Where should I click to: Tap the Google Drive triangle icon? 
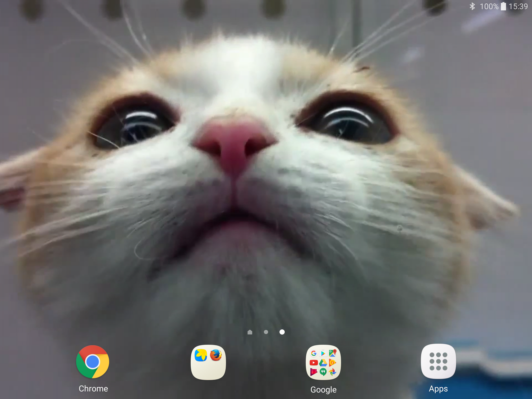pyautogui.click(x=323, y=363)
